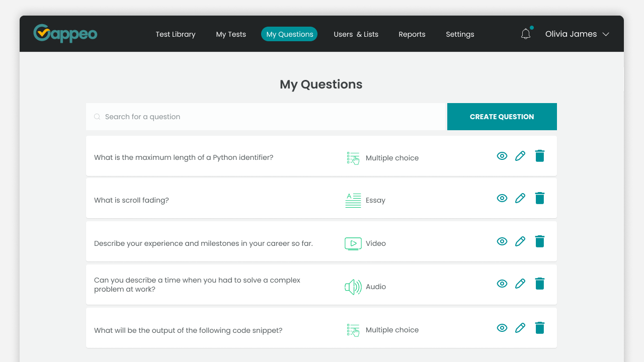Image resolution: width=644 pixels, height=362 pixels.
Task: Switch to the My Tests tab
Action: tap(231, 34)
